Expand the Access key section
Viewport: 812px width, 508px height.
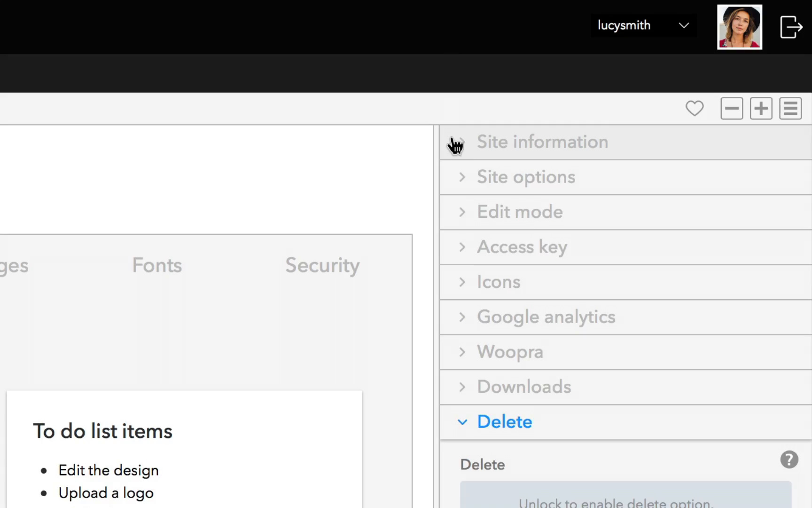(x=626, y=247)
